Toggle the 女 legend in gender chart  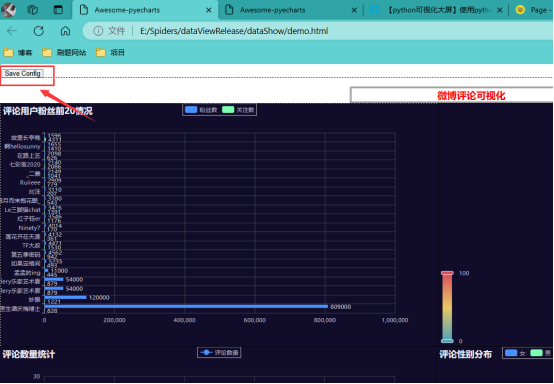(x=515, y=353)
